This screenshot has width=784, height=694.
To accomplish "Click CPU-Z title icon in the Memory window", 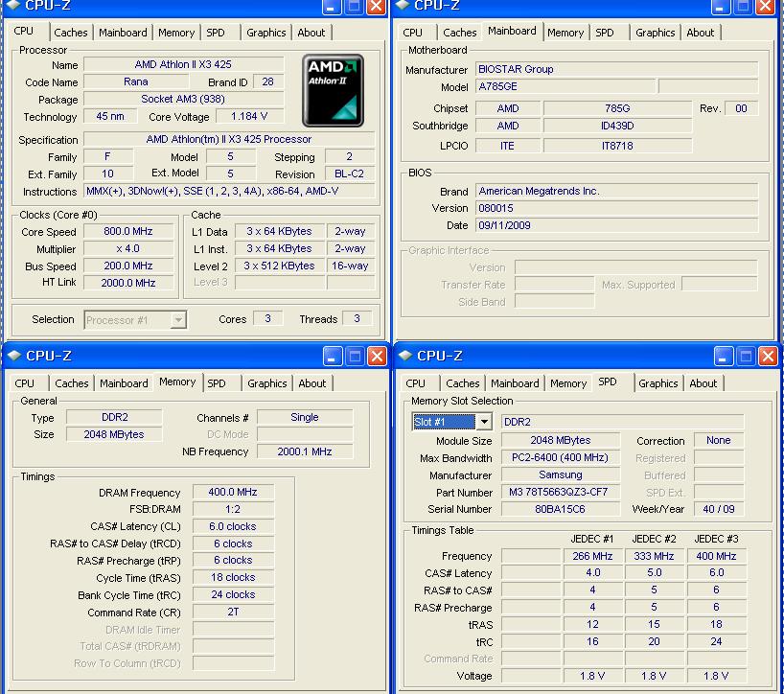I will (13, 356).
